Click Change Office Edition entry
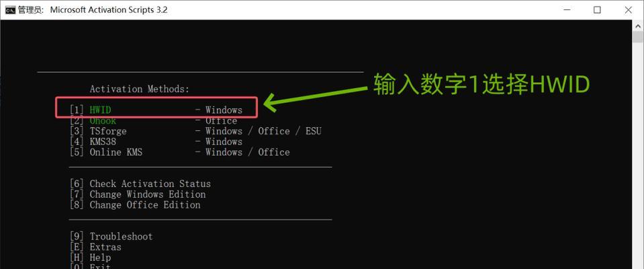 135,205
